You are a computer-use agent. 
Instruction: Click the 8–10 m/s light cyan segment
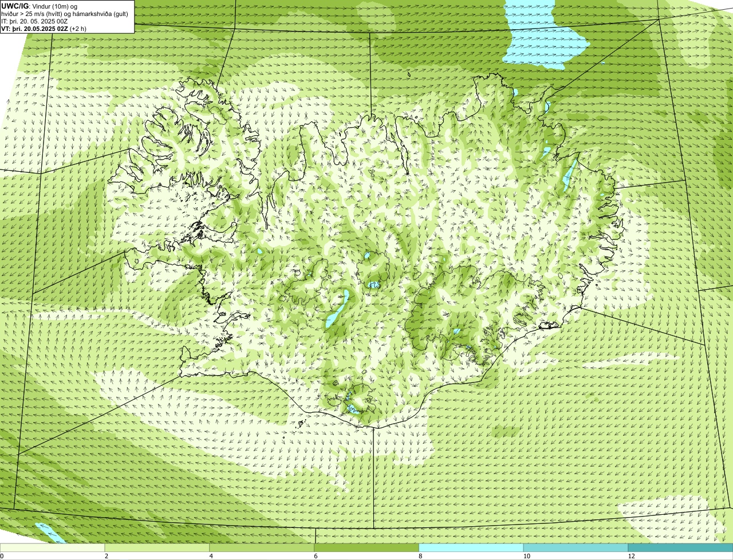tap(471, 547)
